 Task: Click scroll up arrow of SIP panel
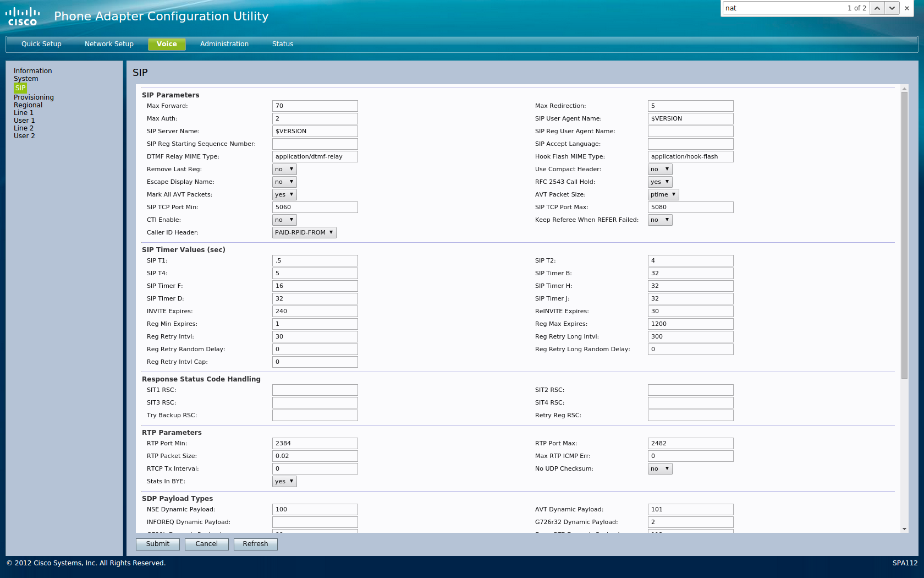[905, 89]
